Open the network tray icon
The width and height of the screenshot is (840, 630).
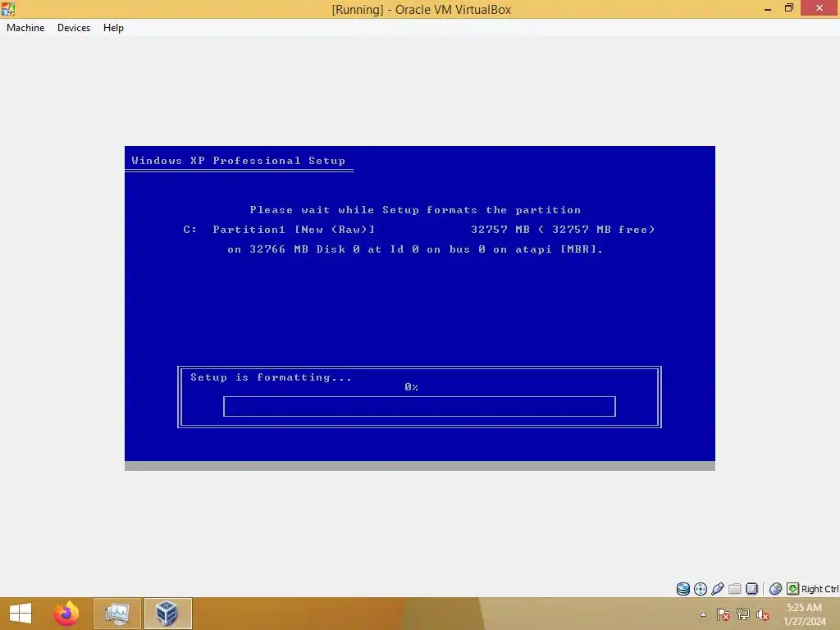(x=743, y=614)
